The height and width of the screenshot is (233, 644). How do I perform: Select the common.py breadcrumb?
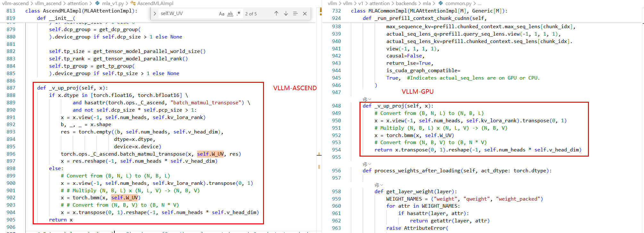pyautogui.click(x=458, y=4)
